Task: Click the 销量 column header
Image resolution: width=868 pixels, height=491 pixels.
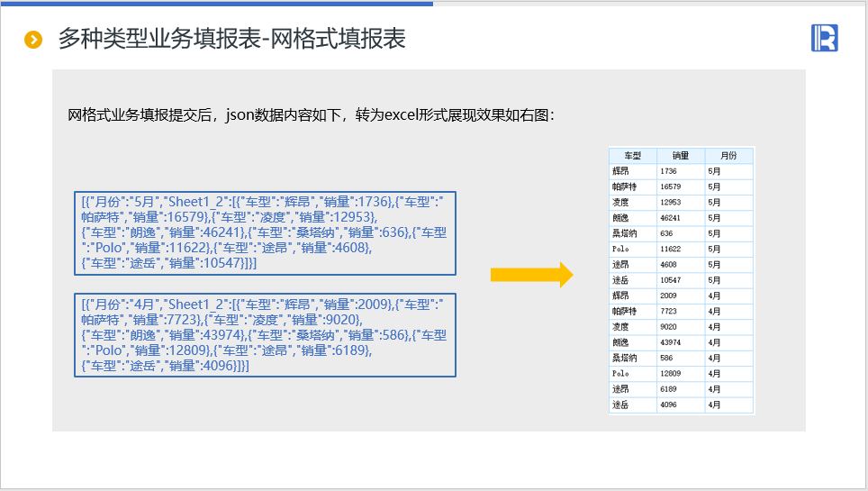Action: (x=680, y=155)
